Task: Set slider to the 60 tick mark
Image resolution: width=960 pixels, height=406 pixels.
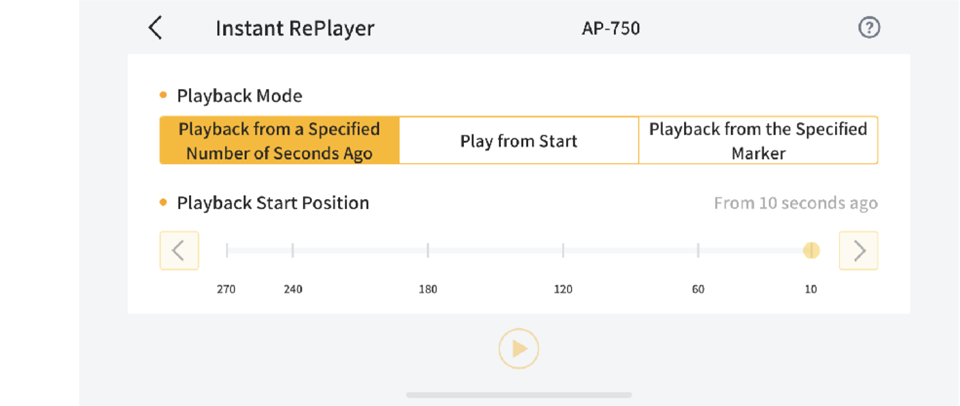Action: coord(698,250)
